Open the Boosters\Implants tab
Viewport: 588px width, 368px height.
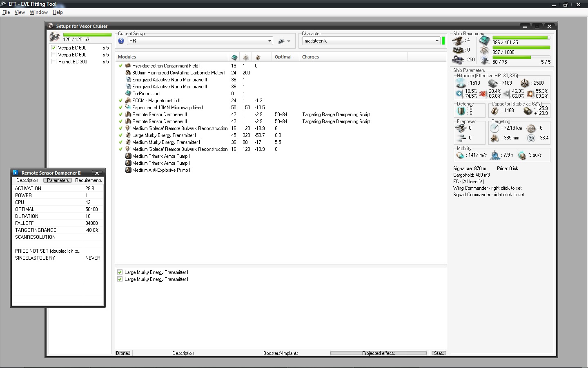281,353
